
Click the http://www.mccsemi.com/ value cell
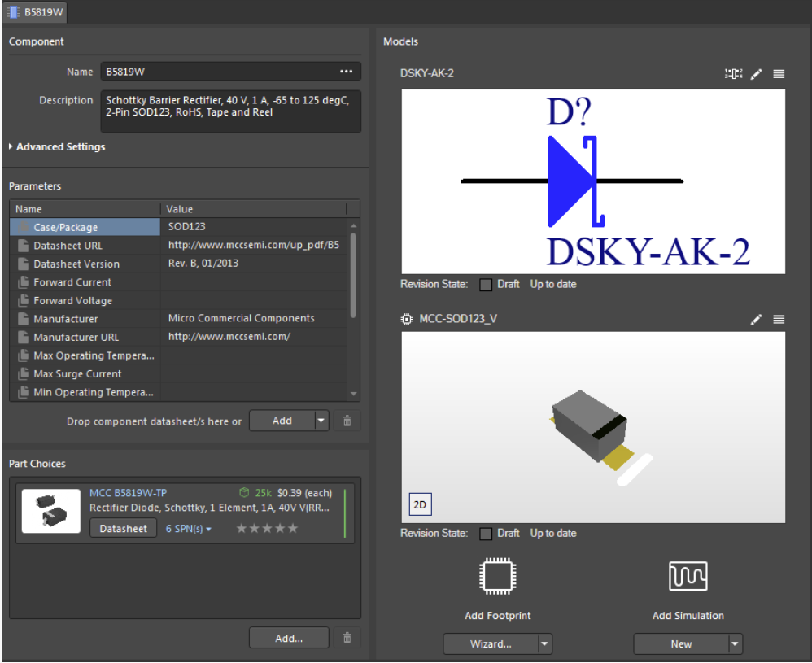click(x=254, y=337)
